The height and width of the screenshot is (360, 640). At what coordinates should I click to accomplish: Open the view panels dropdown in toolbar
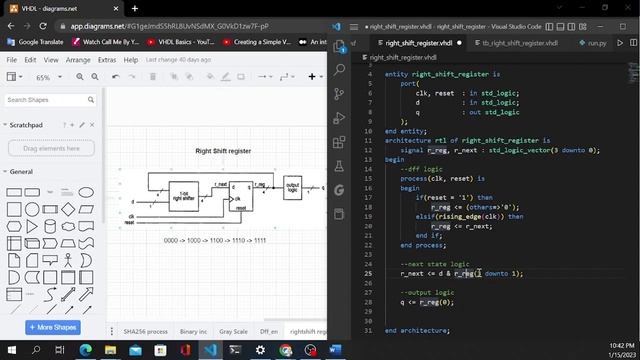point(14,77)
